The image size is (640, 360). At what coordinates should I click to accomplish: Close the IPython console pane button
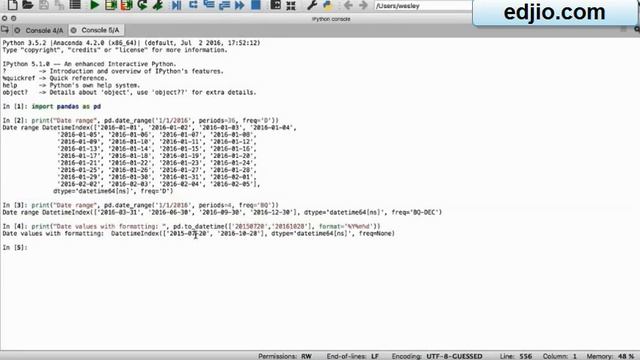click(4, 18)
